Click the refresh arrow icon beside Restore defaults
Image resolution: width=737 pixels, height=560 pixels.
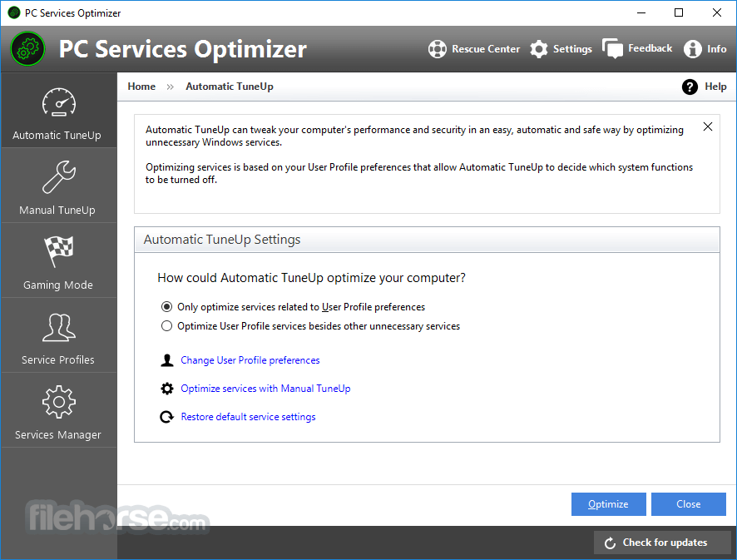[167, 417]
